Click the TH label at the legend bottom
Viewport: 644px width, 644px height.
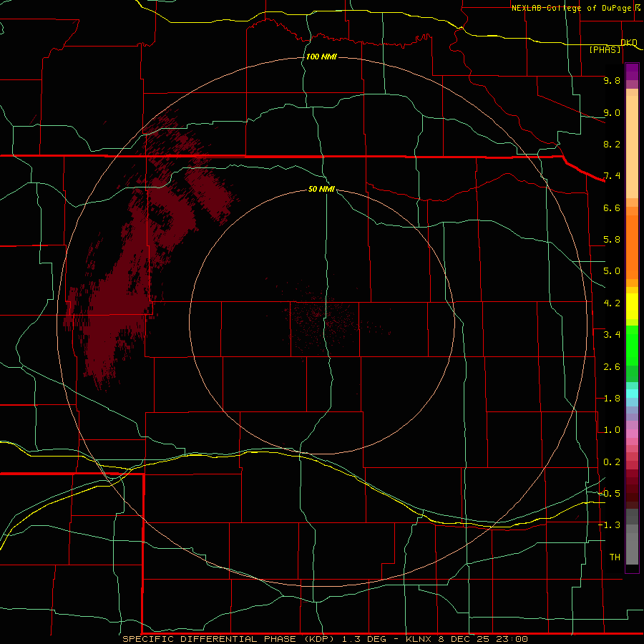click(x=615, y=557)
